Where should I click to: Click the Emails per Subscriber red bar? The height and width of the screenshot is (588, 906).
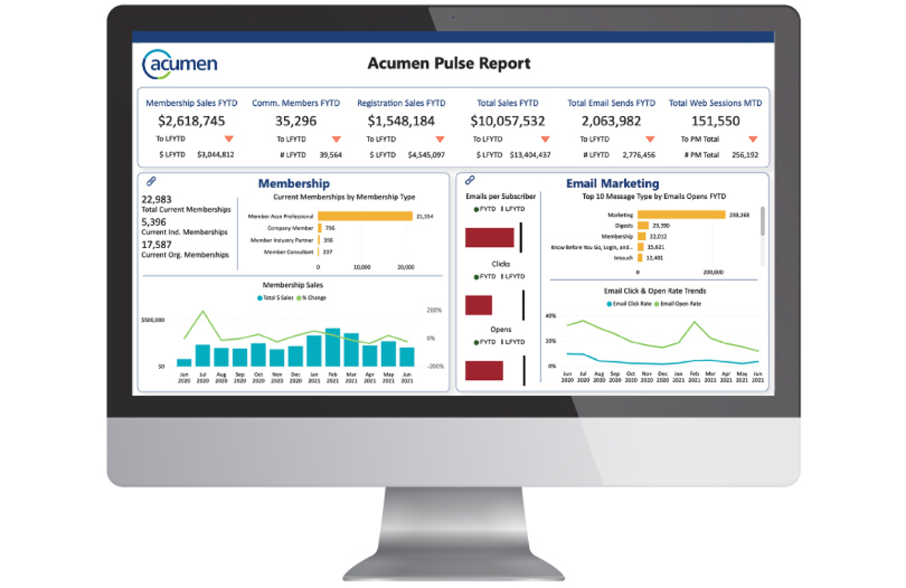pos(489,237)
